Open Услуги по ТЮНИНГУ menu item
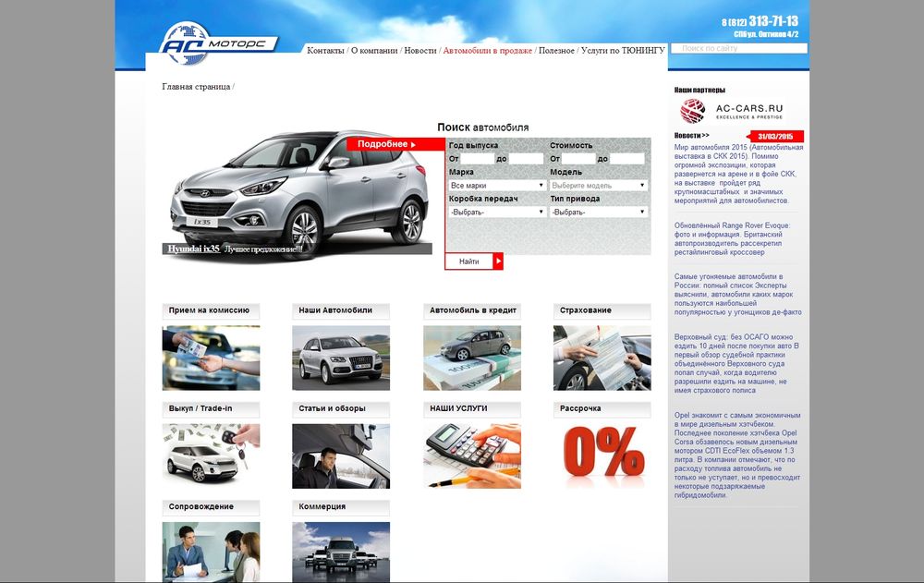Image resolution: width=924 pixels, height=583 pixels. (x=623, y=51)
